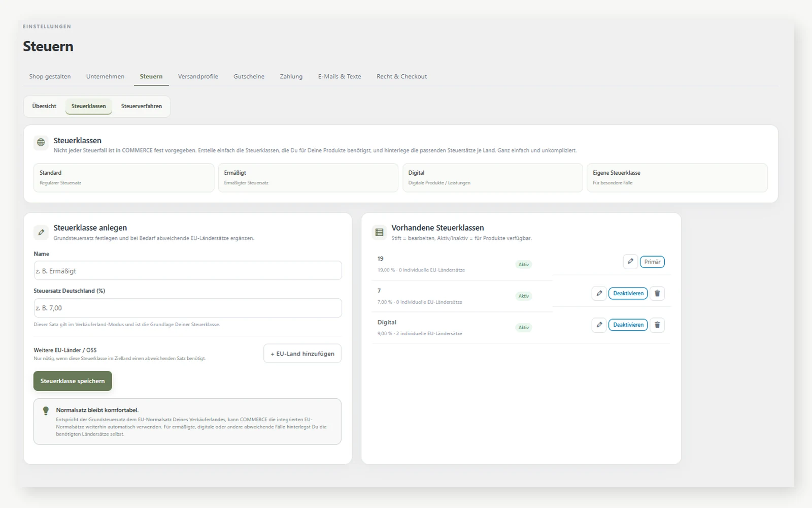Select the Übersicht sub-tab
The image size is (812, 508).
click(x=44, y=106)
